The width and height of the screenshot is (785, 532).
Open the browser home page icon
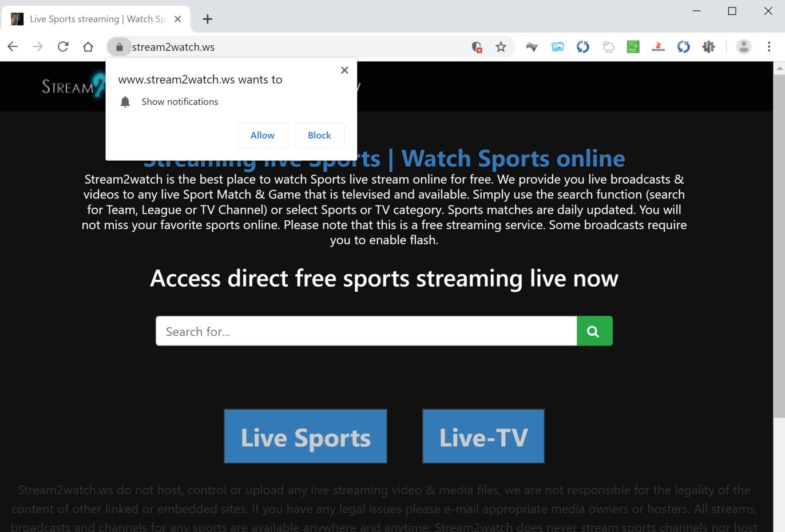[88, 47]
